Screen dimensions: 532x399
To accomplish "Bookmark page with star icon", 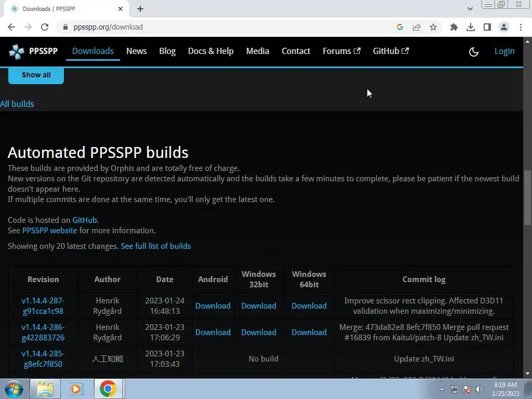I will (433, 27).
